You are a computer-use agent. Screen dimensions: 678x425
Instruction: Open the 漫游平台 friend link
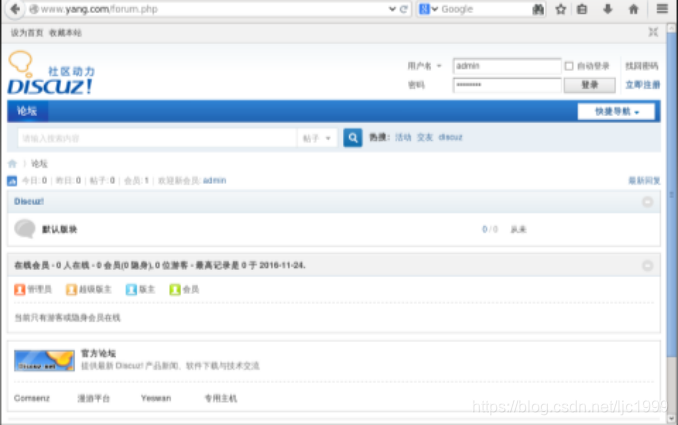coord(94,398)
